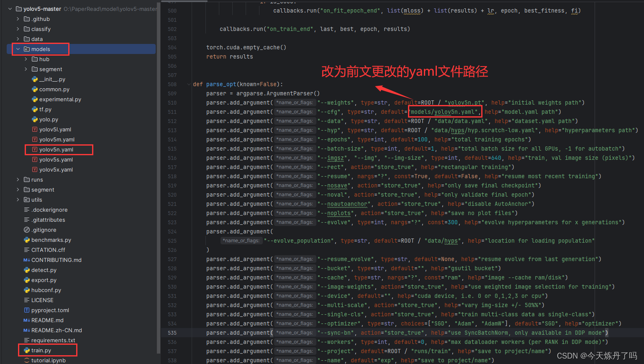The image size is (644, 364).
Task: Click the "--batch-size" argument string
Action: tap(341, 149)
